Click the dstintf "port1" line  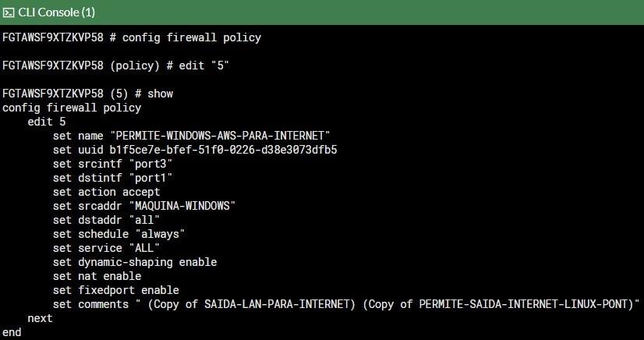112,178
